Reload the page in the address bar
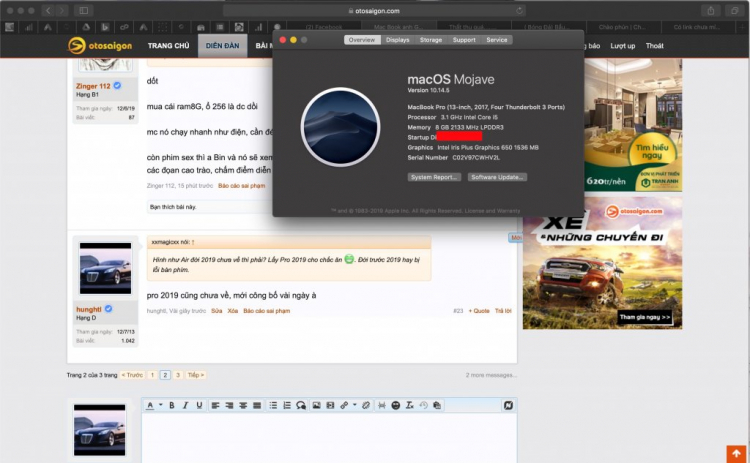The width and height of the screenshot is (750, 463). 519,11
